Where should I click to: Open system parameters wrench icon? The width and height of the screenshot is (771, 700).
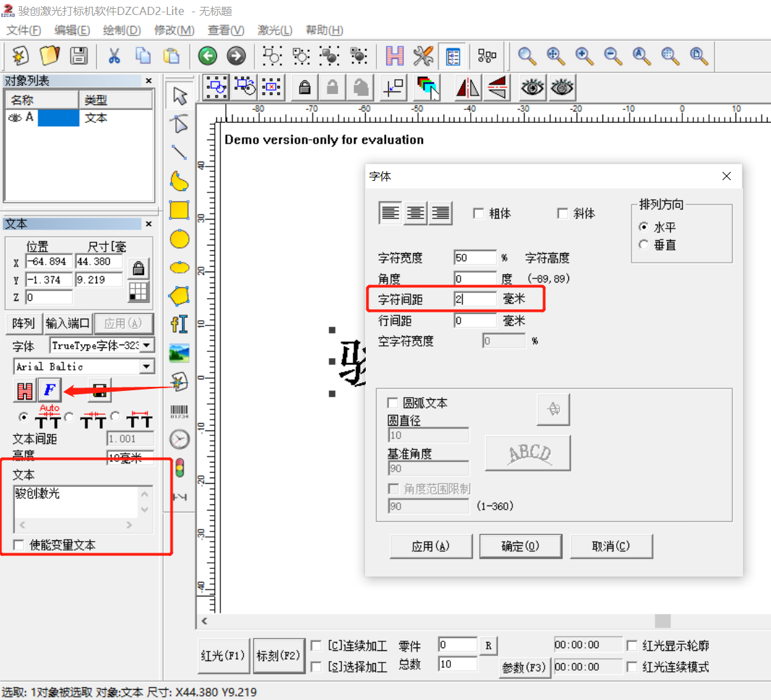(423, 55)
